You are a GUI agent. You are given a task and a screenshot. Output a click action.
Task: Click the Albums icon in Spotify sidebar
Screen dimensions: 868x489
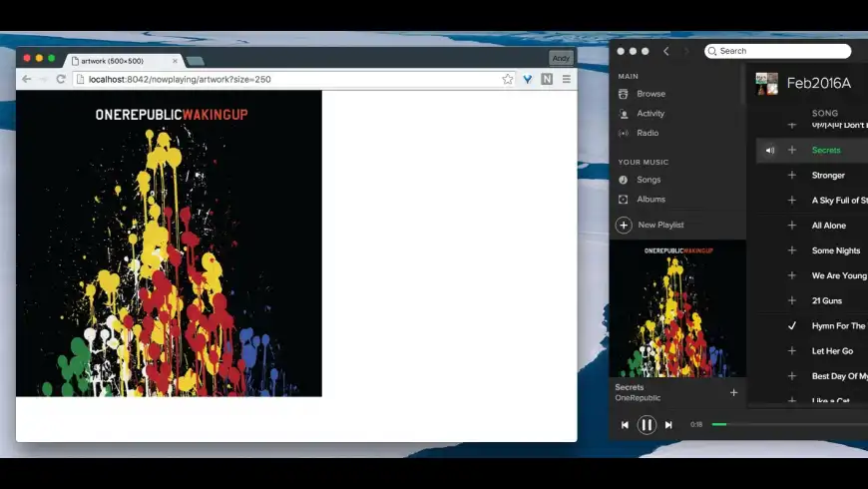pyautogui.click(x=624, y=199)
